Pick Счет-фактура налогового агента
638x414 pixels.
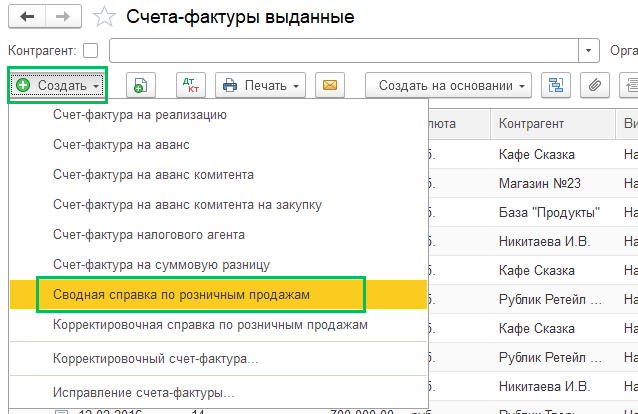pyautogui.click(x=218, y=235)
